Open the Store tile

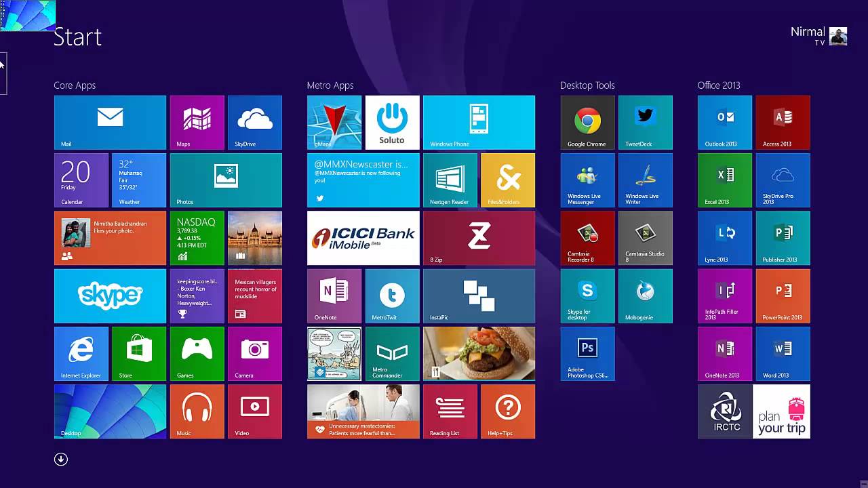tap(139, 354)
